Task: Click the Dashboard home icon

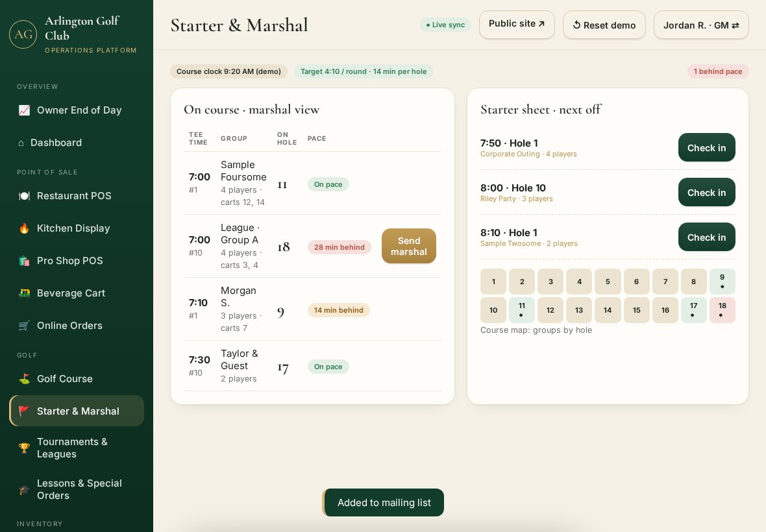Action: tap(21, 143)
